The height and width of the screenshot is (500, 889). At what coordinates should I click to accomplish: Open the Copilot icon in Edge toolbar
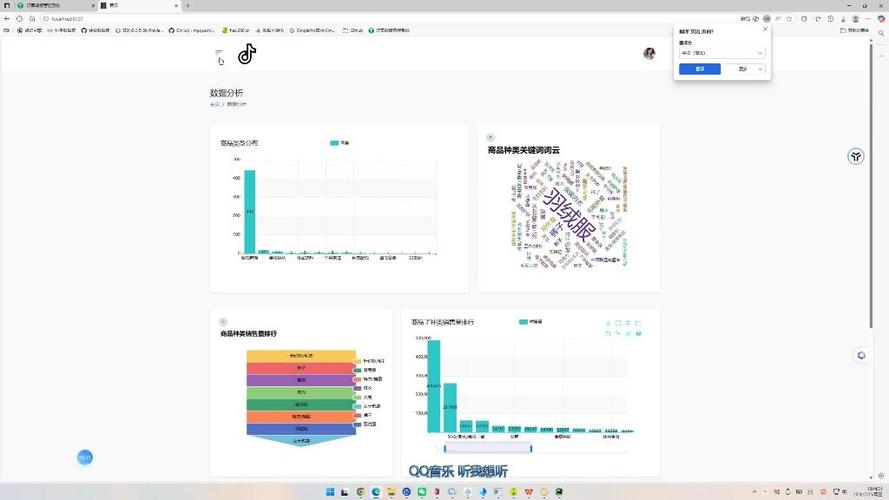pyautogui.click(x=881, y=19)
